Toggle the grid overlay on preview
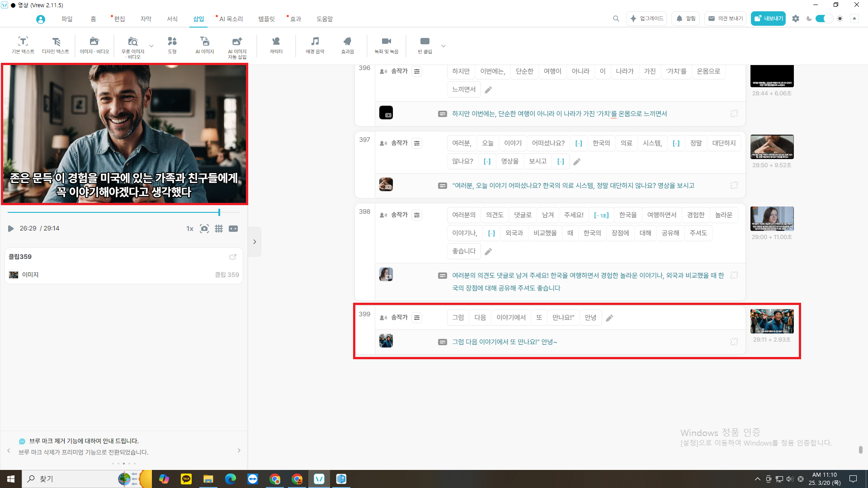 click(x=219, y=229)
